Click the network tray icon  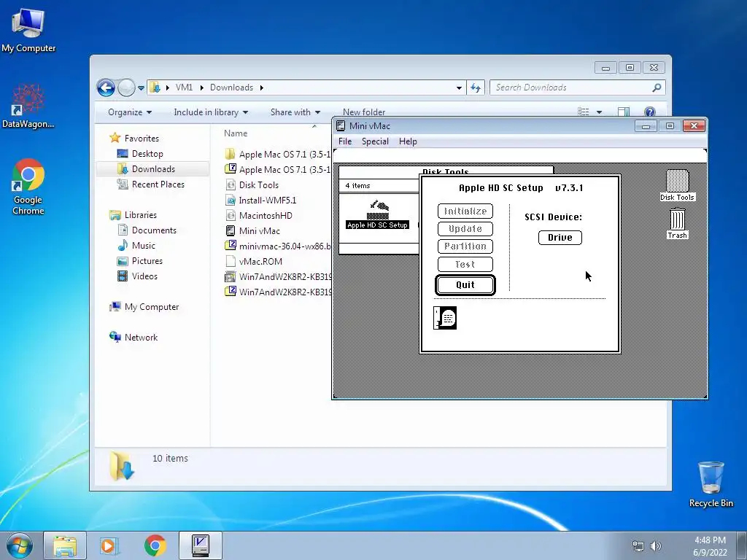[638, 546]
